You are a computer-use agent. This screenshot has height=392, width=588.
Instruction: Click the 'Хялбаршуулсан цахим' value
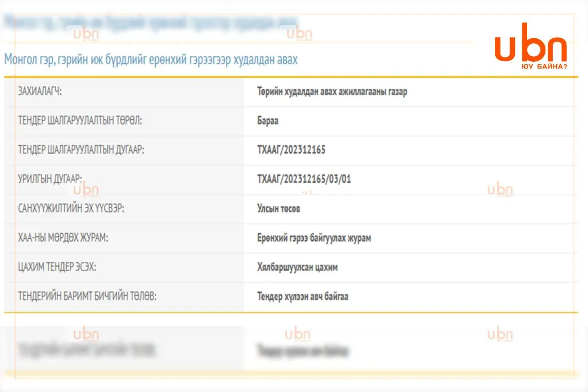point(297,268)
